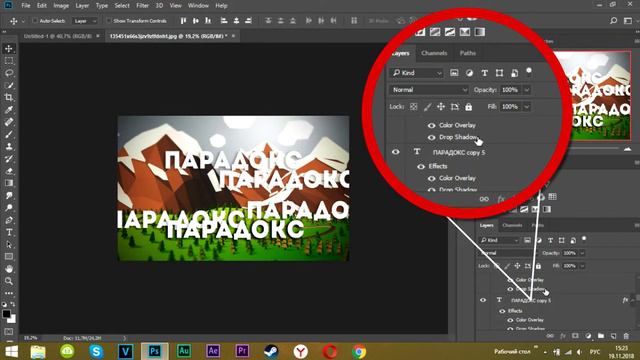The width and height of the screenshot is (640, 360).
Task: Open Fill dropdown arrow in unmagnified Layers panel
Action: click(582, 266)
